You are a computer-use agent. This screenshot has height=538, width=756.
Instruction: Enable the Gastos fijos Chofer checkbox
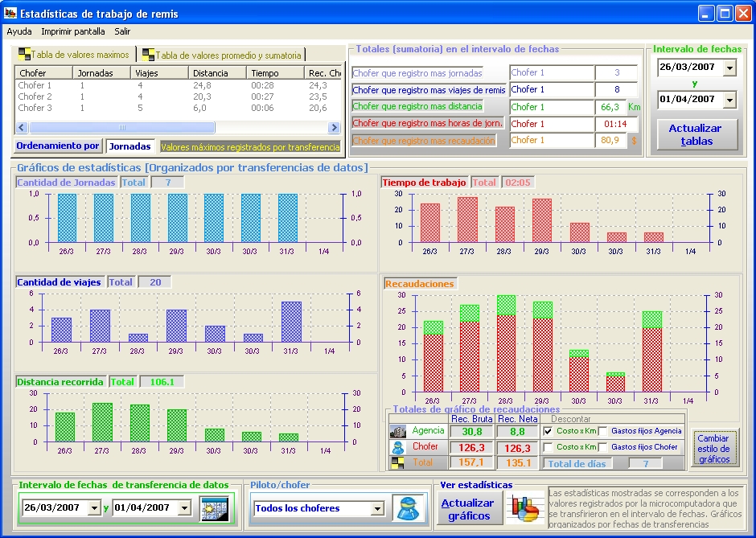pos(602,447)
